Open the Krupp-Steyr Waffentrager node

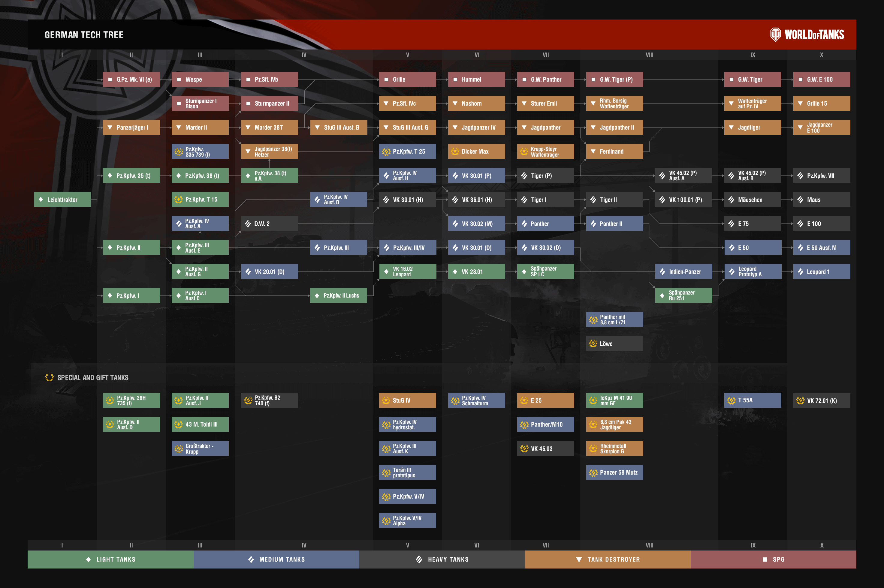pos(546,151)
